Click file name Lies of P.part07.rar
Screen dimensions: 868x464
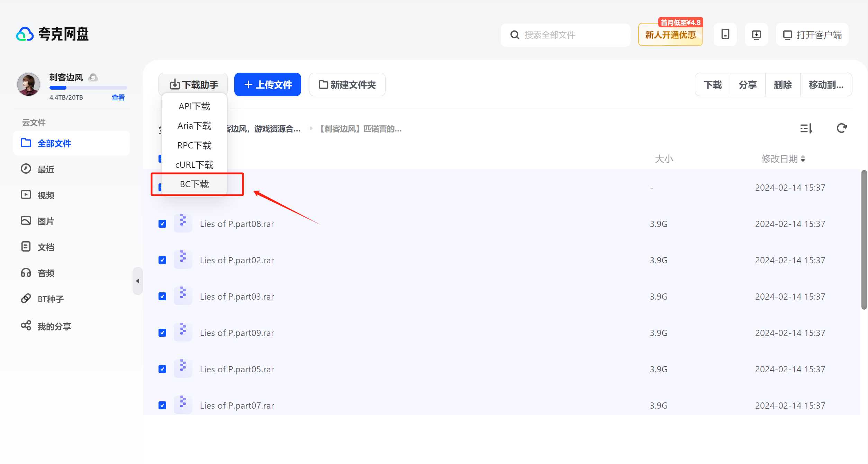tap(237, 406)
